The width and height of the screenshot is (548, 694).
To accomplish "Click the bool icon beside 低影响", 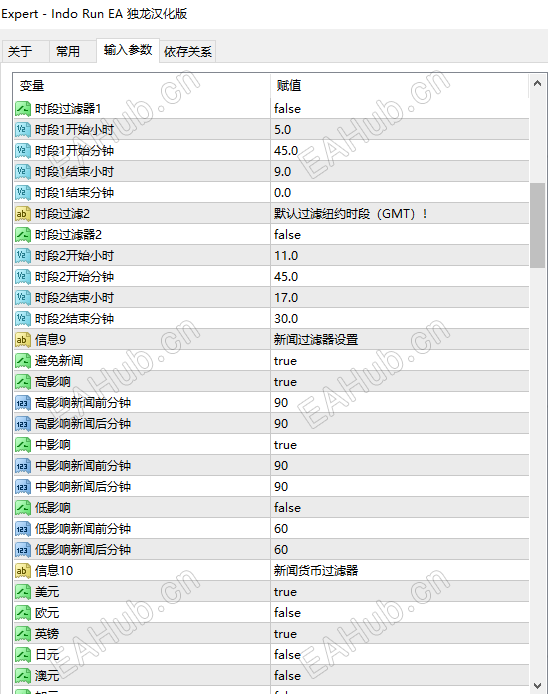I will [x=23, y=508].
